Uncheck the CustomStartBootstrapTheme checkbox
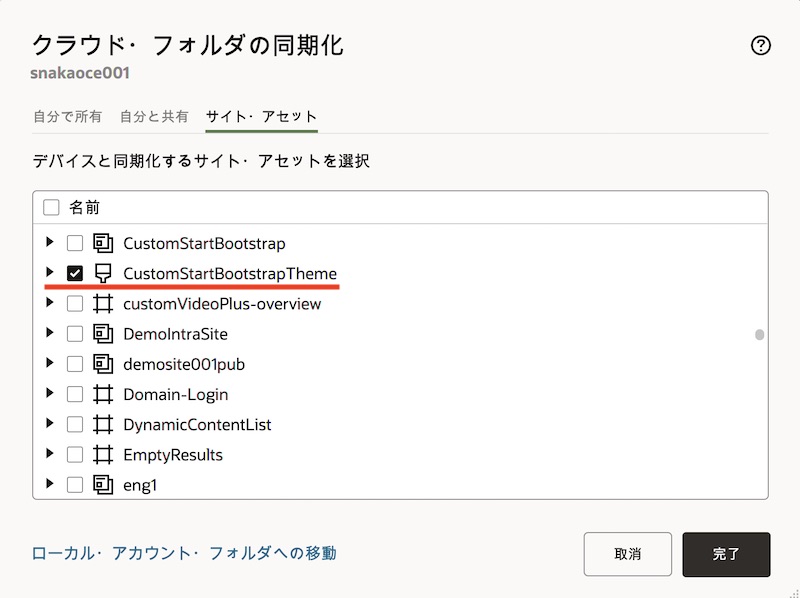The height and width of the screenshot is (598, 800). (75, 273)
